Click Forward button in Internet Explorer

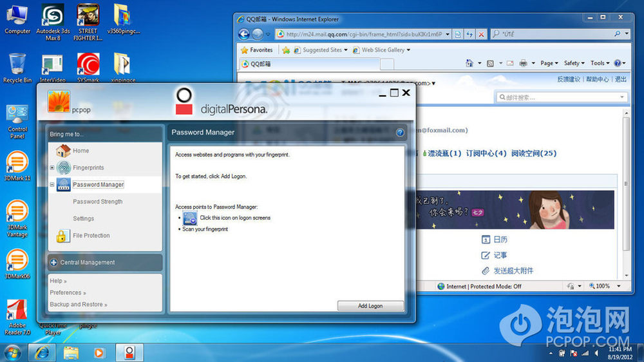[x=258, y=34]
